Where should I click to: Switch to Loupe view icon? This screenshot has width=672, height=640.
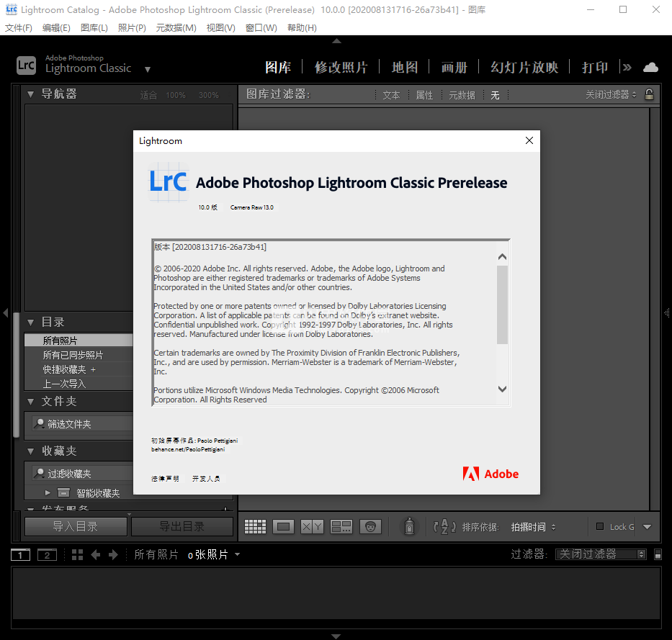click(283, 526)
